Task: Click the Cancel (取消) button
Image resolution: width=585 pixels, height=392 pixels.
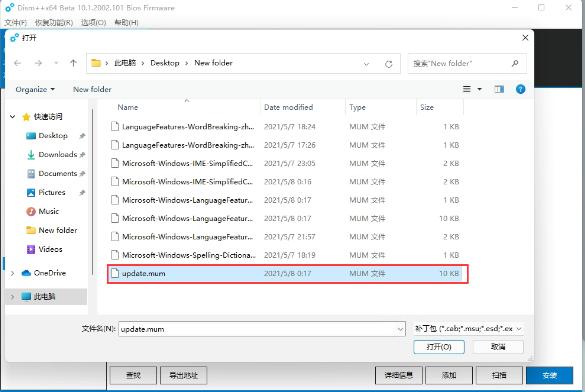Action: click(498, 347)
